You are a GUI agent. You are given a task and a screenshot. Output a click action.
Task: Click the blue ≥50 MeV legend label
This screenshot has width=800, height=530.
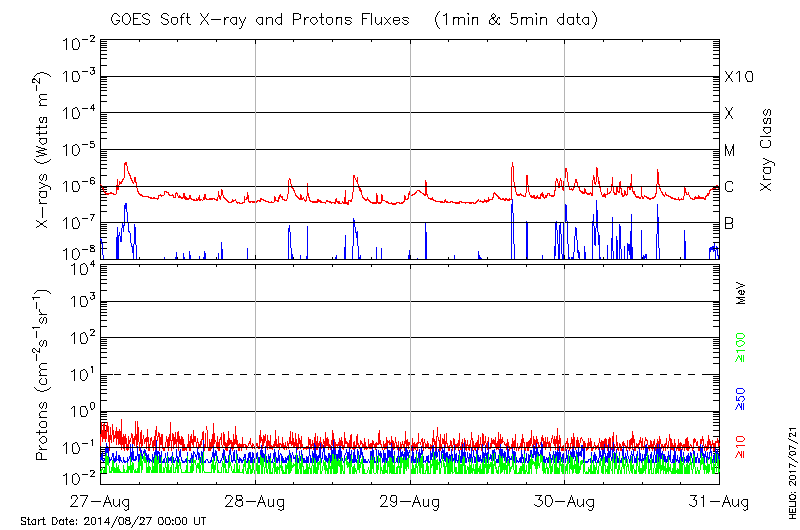[741, 398]
